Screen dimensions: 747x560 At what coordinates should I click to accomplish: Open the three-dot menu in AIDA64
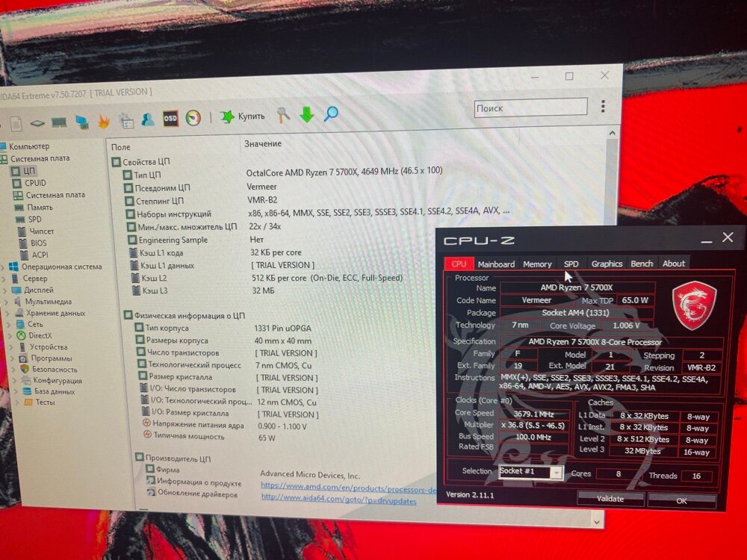(x=603, y=106)
